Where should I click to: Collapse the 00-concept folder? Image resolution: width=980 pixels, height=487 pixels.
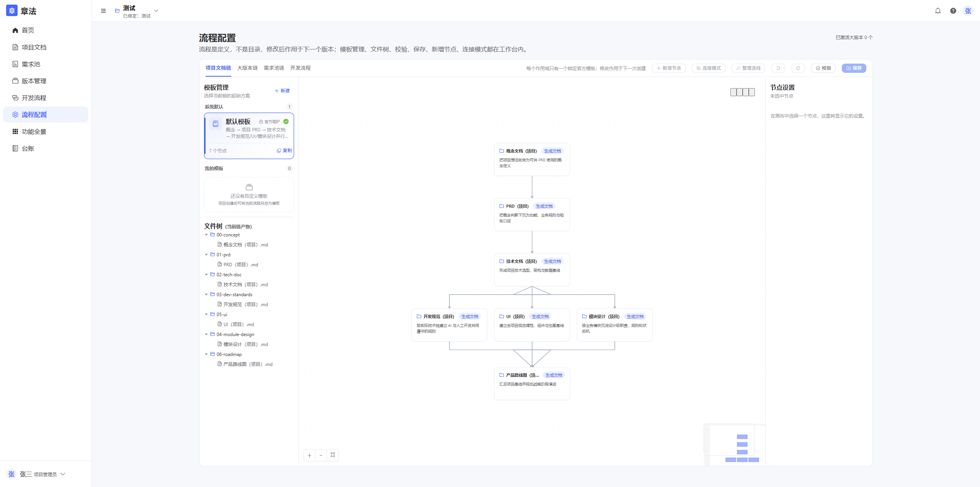tap(206, 235)
